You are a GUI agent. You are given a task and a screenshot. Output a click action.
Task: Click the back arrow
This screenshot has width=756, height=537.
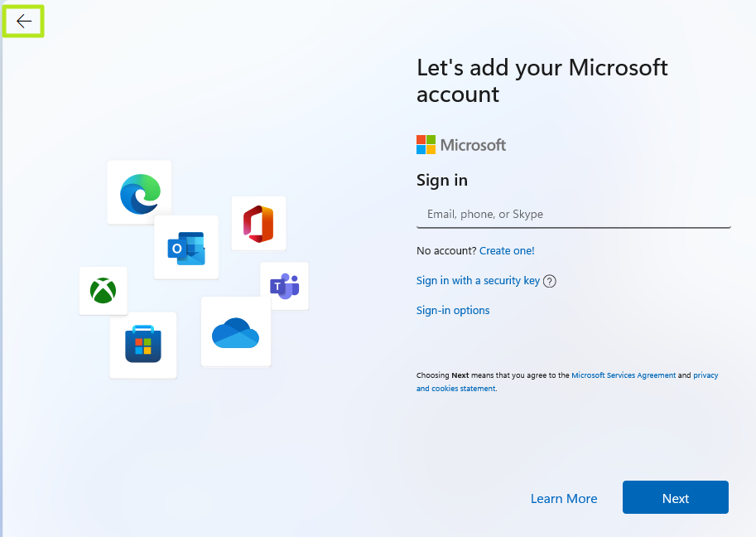[x=22, y=21]
